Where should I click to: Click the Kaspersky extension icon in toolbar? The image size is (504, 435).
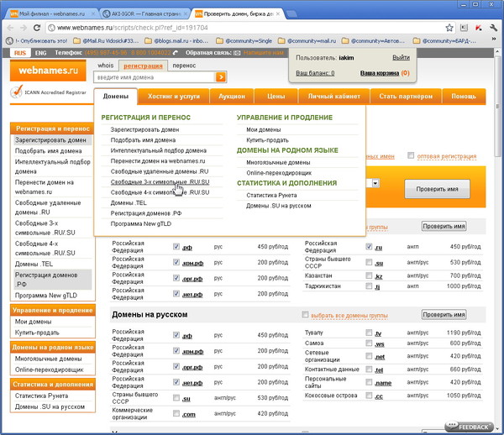coord(479,28)
